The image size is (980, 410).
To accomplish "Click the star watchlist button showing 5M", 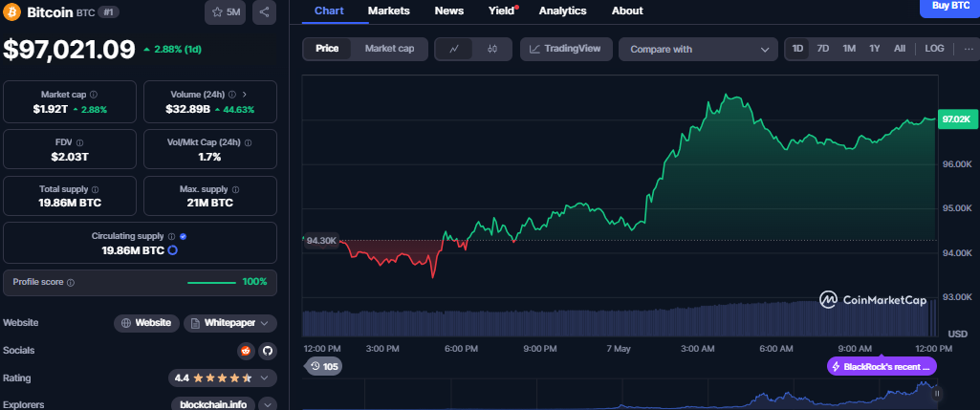I will tap(224, 12).
